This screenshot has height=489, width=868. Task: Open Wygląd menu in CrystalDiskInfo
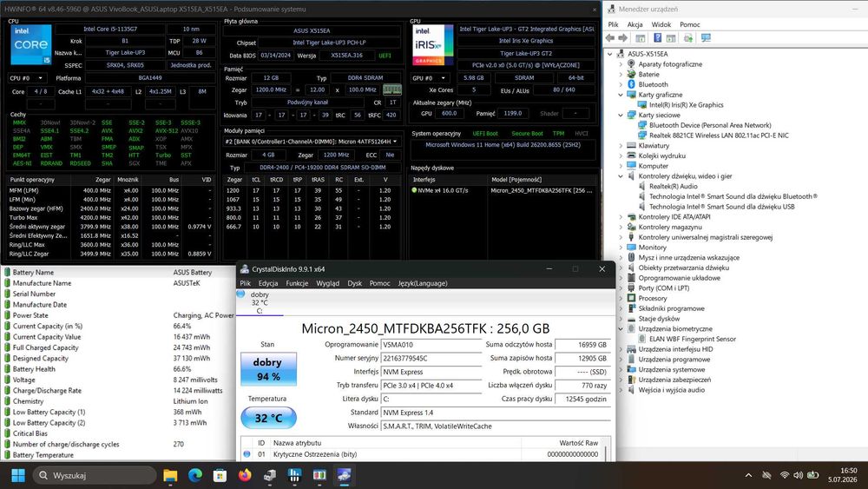point(328,283)
